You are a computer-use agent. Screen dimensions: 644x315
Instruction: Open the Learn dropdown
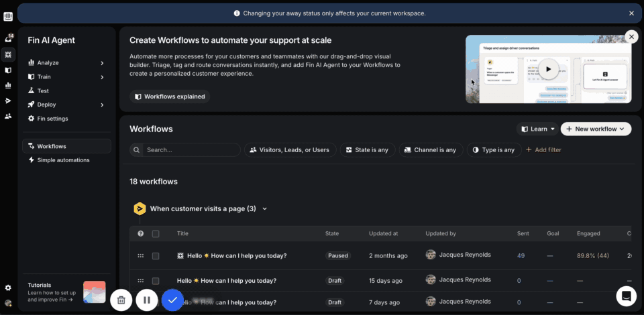coord(537,129)
